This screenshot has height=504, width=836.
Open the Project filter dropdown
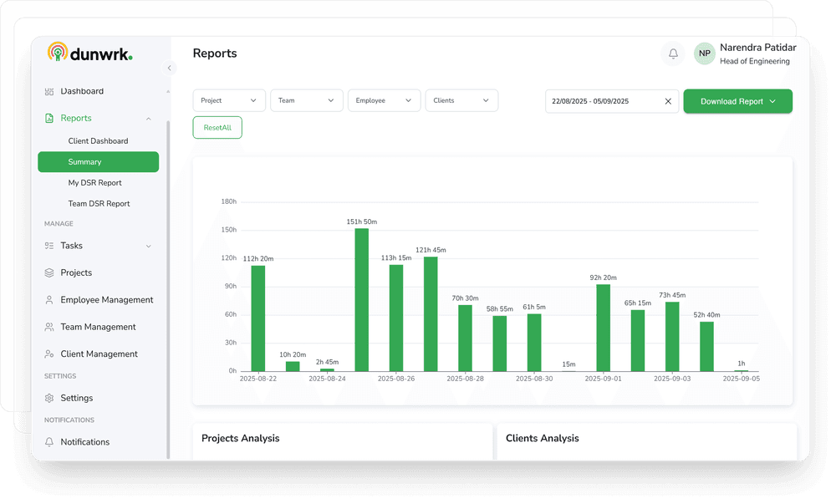pos(228,99)
